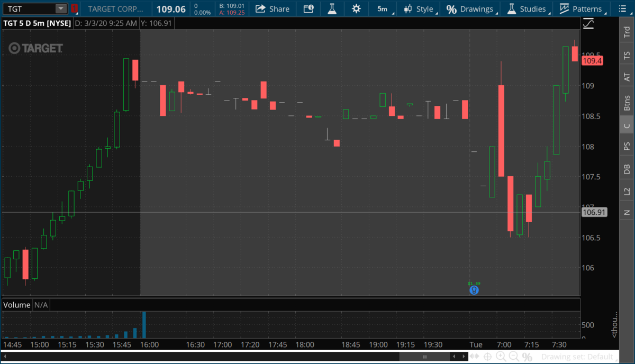Click the 109.4 current price bubble
635x364 pixels.
592,61
